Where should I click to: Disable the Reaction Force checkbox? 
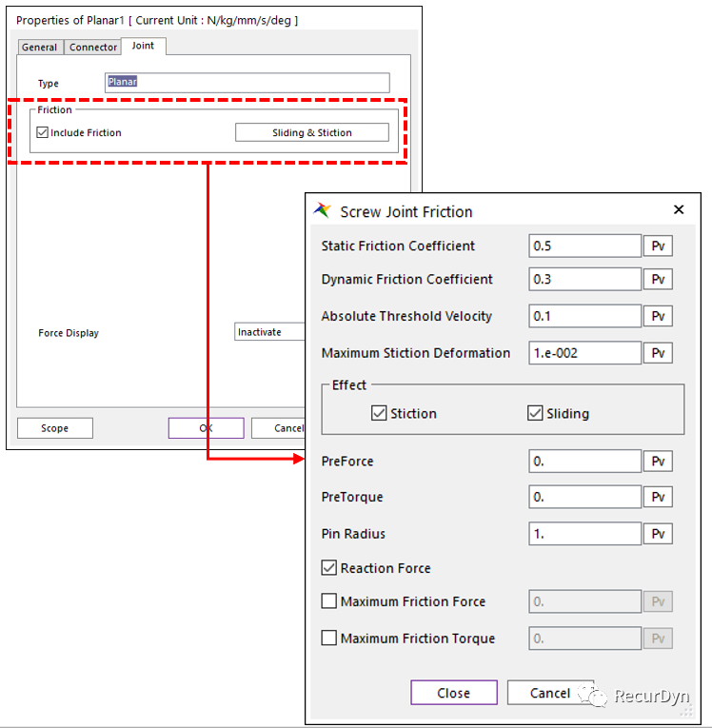[329, 568]
